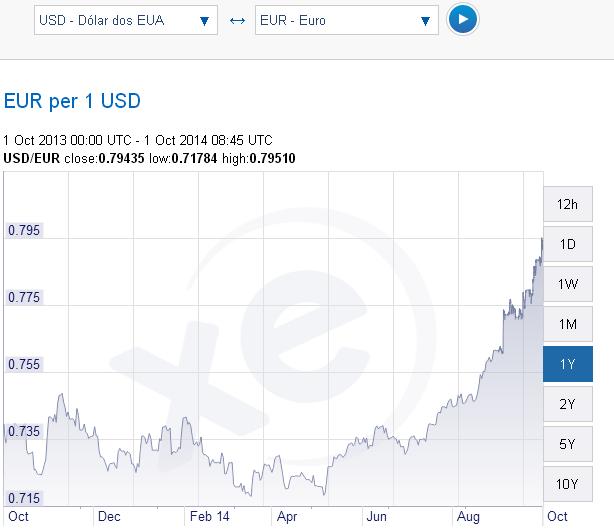Viewport: 614px width, 531px height.
Task: Display the 10Y chart range
Action: click(x=567, y=484)
